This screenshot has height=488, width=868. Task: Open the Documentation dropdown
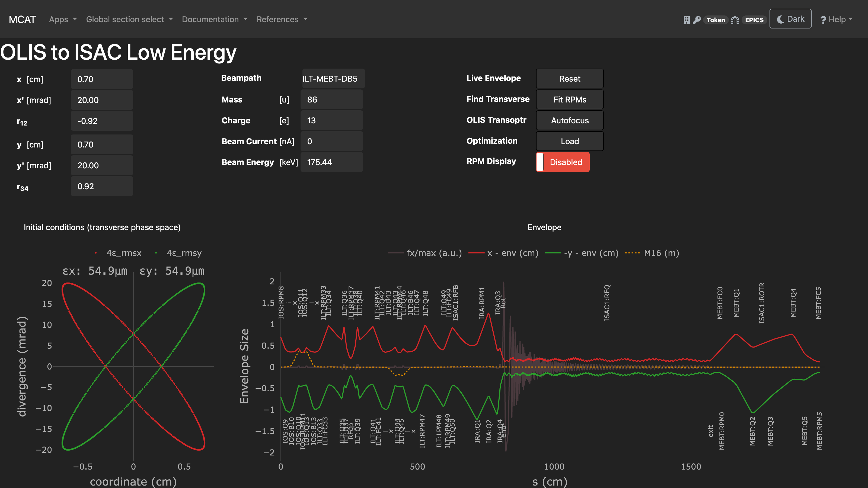point(215,19)
